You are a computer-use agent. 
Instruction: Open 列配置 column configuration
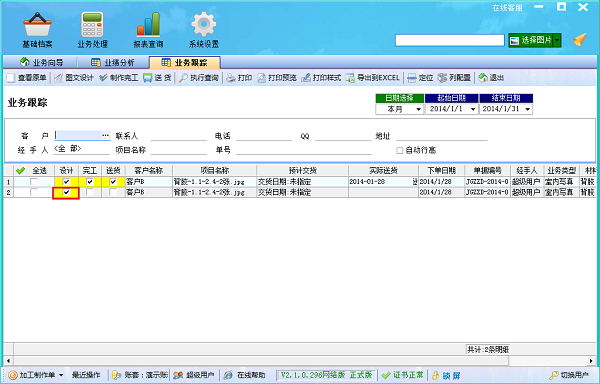[454, 78]
